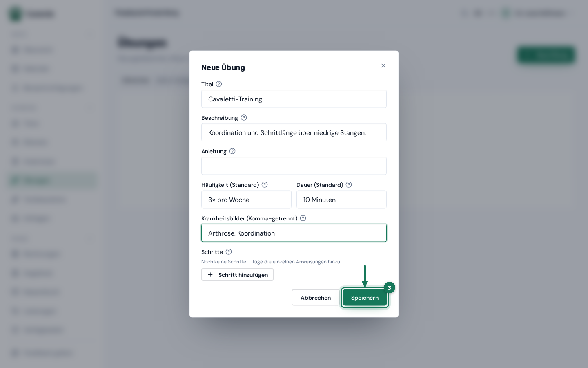Save the exercise with Speichern

pos(365,298)
